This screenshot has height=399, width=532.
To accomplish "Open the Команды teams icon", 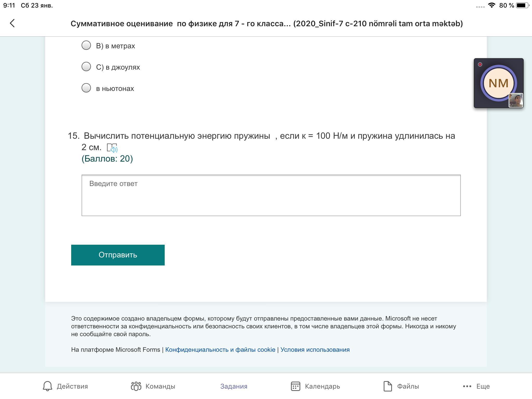I will pos(136,386).
